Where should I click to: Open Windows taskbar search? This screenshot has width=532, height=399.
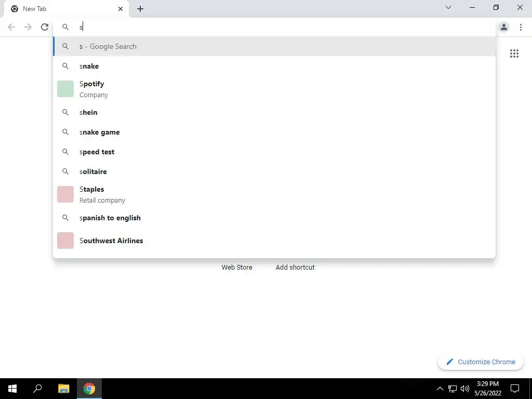point(37,389)
